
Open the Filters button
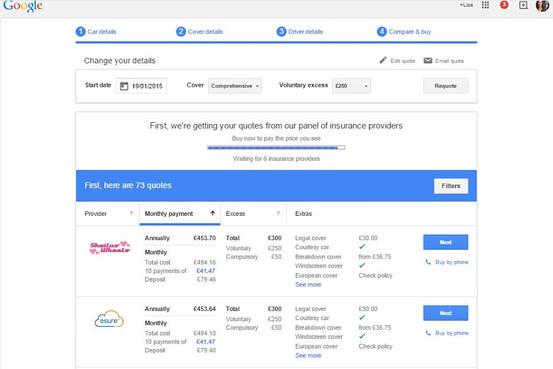451,186
